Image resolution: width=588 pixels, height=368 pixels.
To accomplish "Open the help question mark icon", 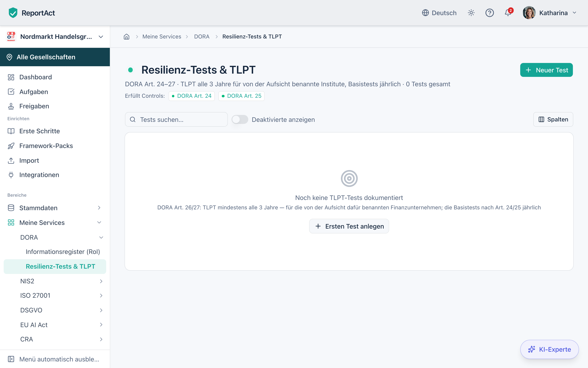I will point(489,13).
